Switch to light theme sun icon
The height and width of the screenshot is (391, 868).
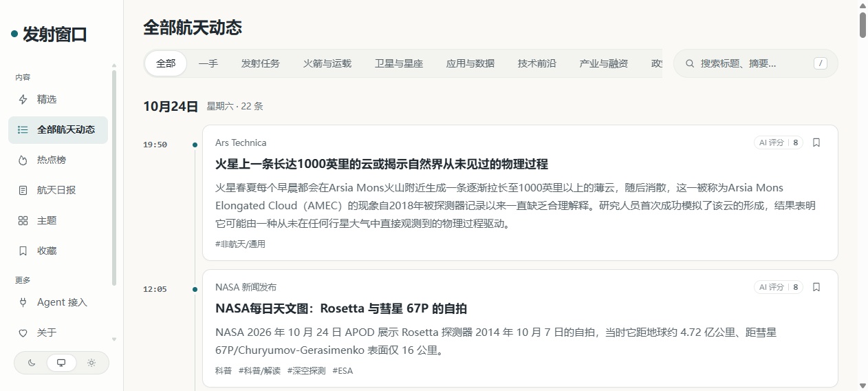tap(91, 363)
